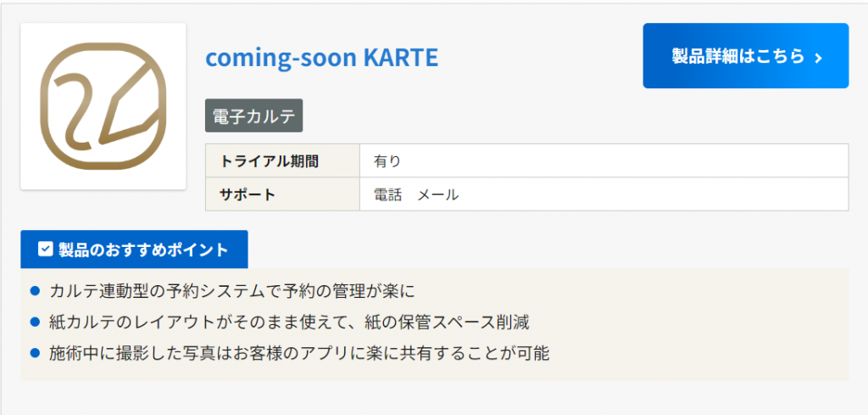
Task: Click the chevron arrow on 製品詳細はこちら
Action: 818,58
